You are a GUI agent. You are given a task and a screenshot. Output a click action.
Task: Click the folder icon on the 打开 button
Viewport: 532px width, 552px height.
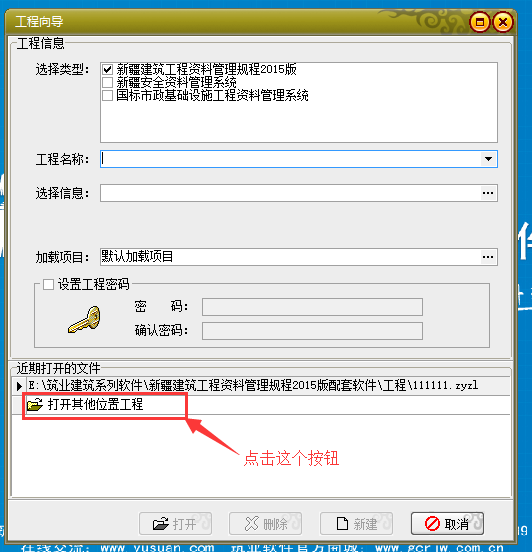[x=161, y=524]
